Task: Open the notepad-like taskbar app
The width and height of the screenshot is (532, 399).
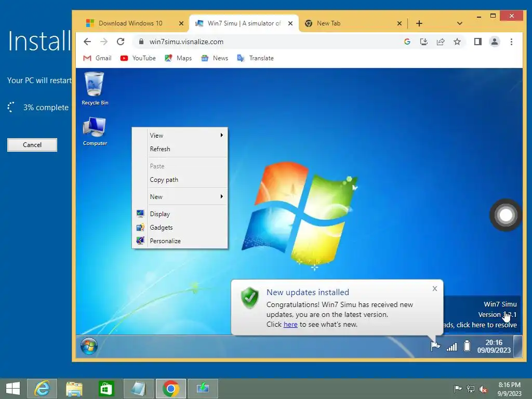Action: [138, 389]
